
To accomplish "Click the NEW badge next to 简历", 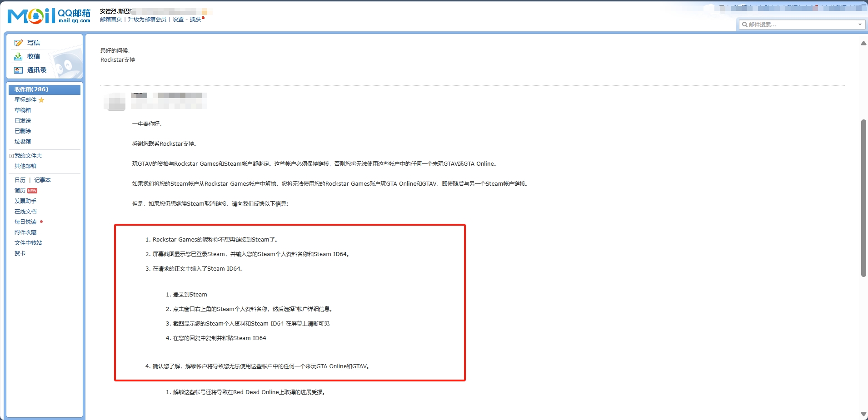I will [x=32, y=191].
